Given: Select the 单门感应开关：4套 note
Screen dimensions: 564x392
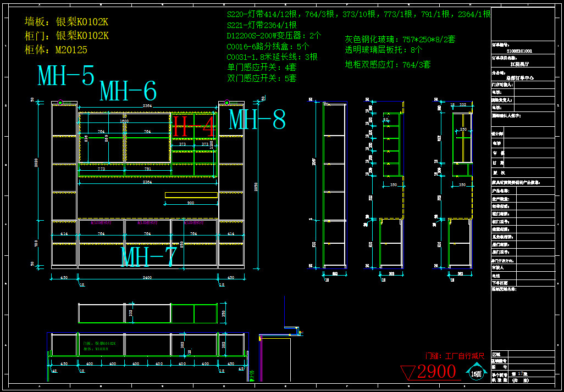Looking at the screenshot, I should (262, 68).
